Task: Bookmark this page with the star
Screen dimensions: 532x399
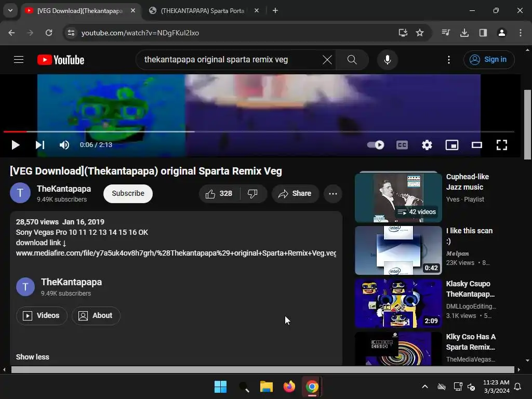Action: tap(420, 33)
